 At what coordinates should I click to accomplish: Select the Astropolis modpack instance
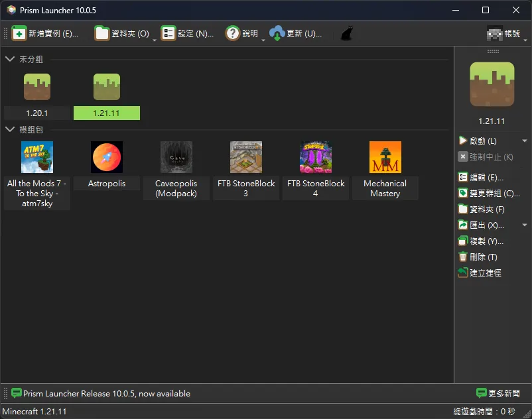click(107, 166)
